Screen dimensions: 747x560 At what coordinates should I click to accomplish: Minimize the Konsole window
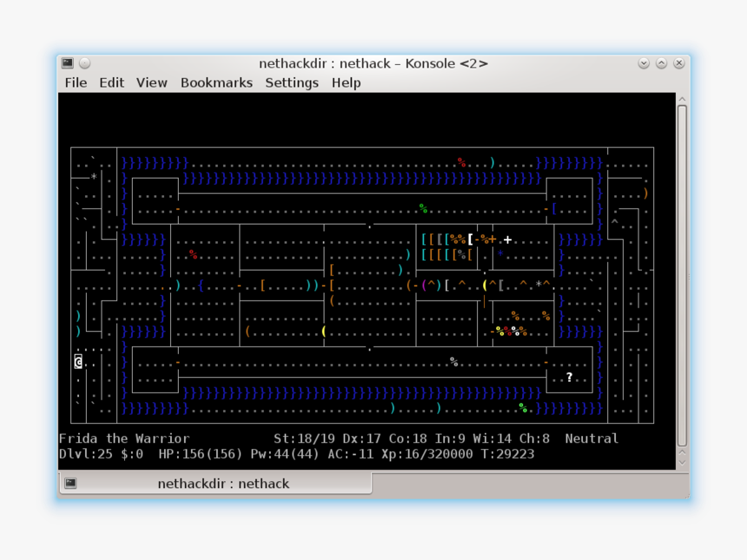click(644, 63)
